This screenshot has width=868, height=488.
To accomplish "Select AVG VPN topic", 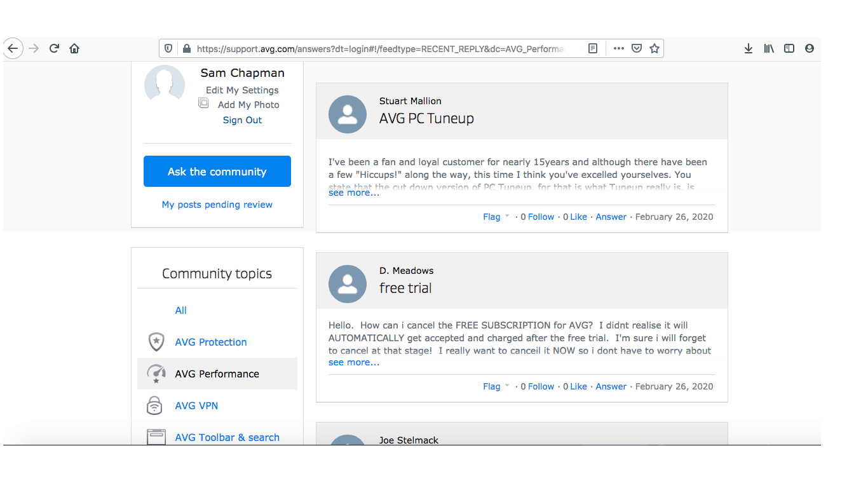I will point(196,405).
